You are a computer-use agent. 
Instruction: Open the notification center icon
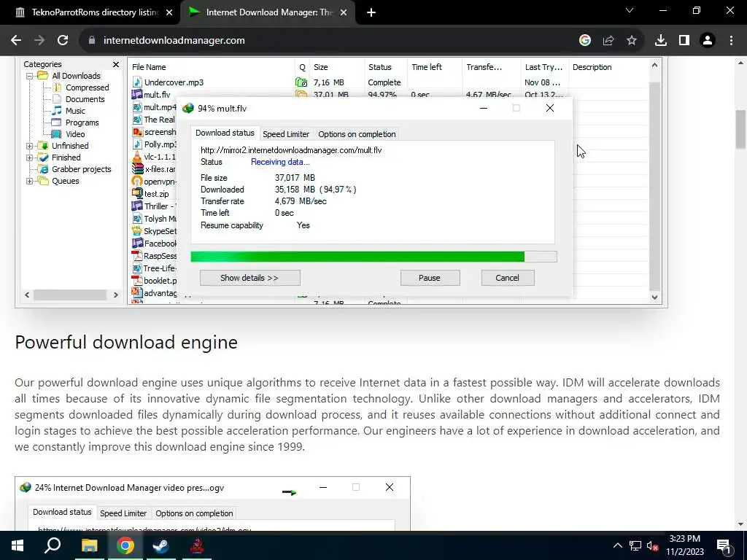coord(723,545)
